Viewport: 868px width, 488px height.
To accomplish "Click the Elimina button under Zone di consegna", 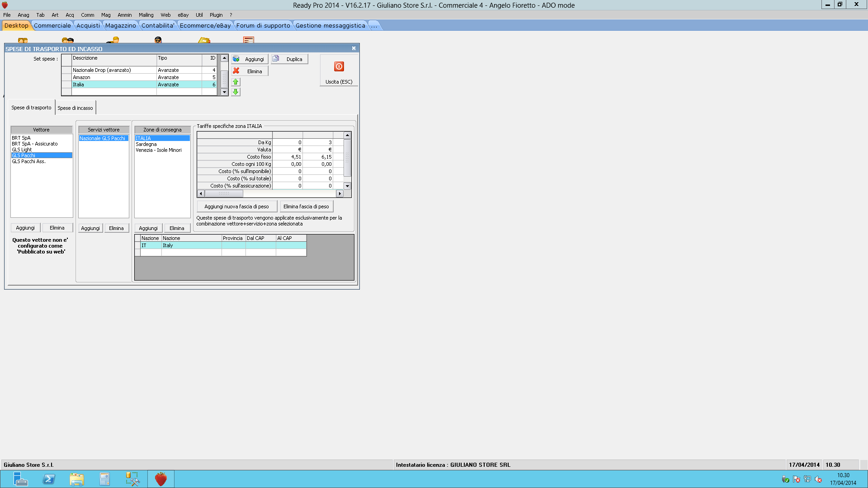I will 177,228.
